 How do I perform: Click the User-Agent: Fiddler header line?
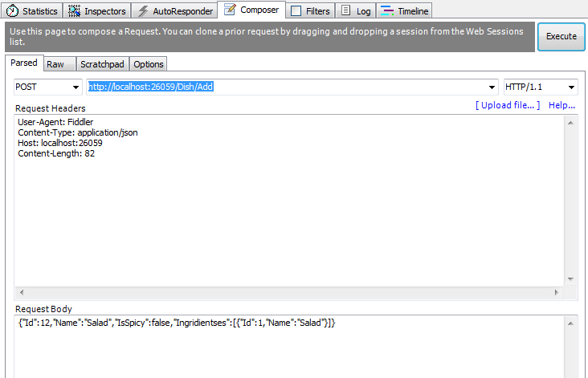pyautogui.click(x=55, y=122)
